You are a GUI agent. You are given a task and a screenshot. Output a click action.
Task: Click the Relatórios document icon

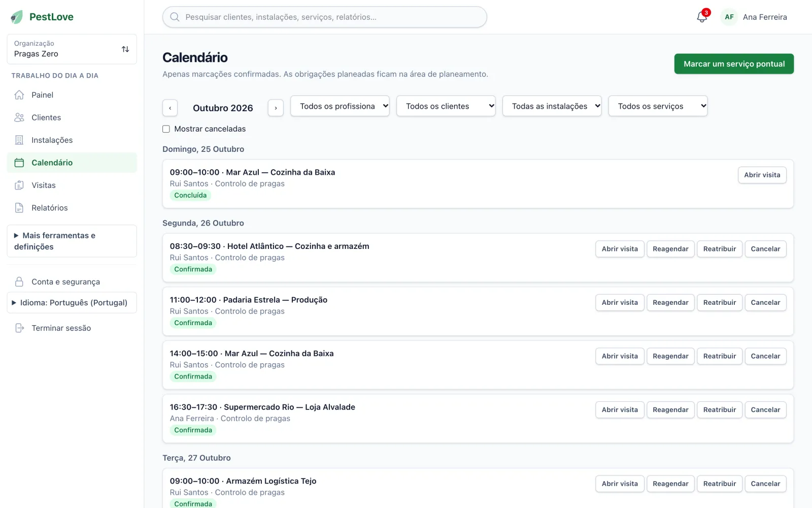19,208
